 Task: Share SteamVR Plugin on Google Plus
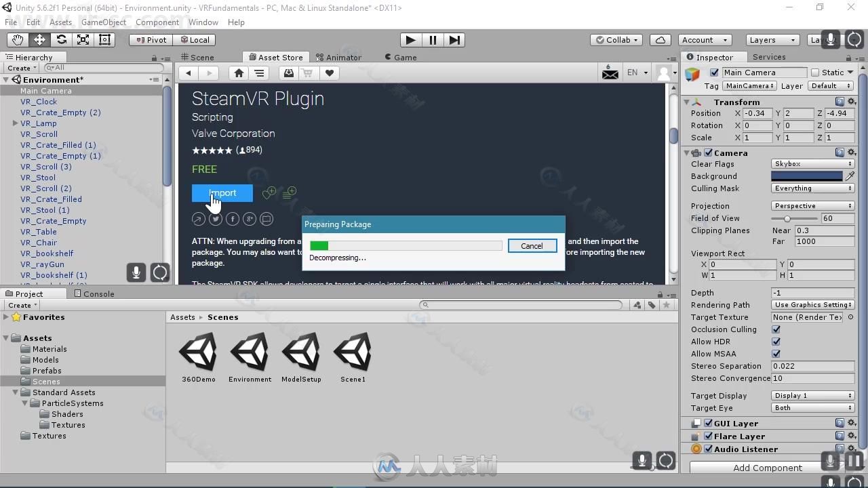click(250, 219)
